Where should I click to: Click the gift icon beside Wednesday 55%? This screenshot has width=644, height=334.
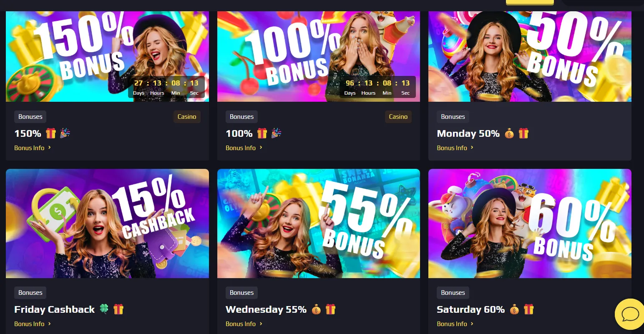[x=330, y=309]
